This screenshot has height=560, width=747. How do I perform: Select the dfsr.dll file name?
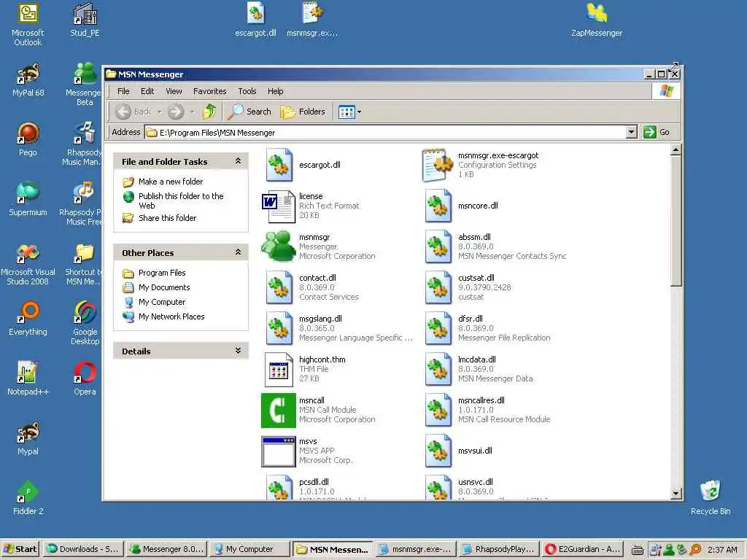tap(471, 319)
